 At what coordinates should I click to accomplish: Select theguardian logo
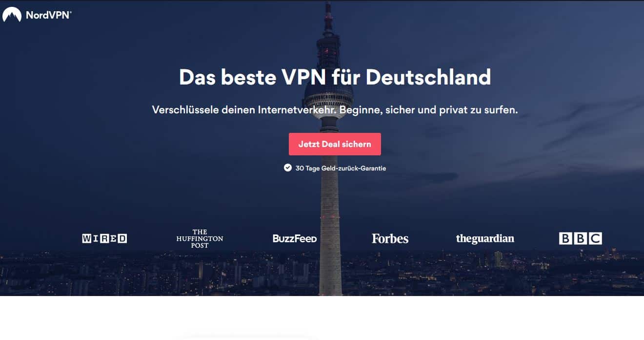(x=485, y=238)
